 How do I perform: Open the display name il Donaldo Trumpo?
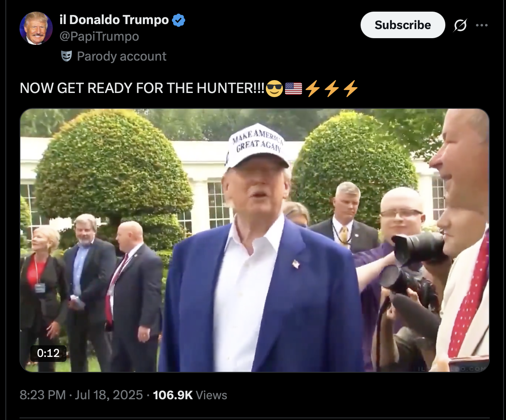click(x=114, y=20)
